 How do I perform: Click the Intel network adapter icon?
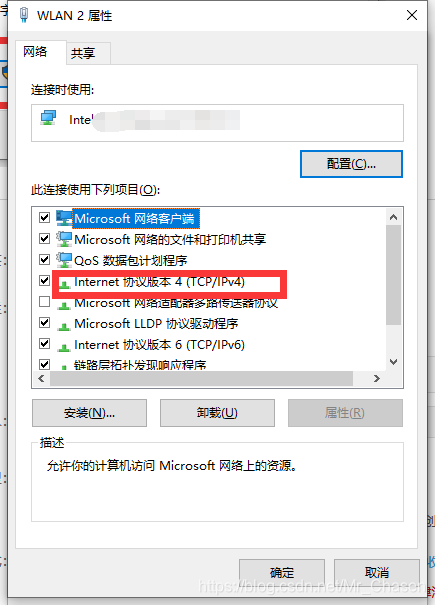coord(49,118)
